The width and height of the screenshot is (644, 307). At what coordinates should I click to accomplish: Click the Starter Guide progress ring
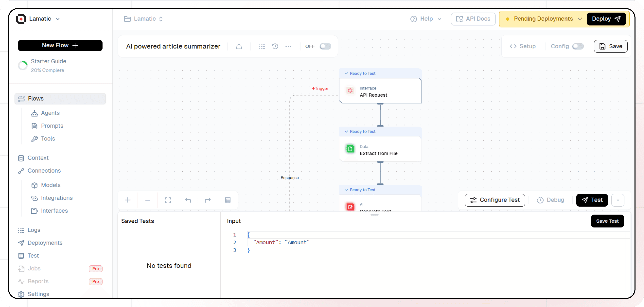(23, 65)
